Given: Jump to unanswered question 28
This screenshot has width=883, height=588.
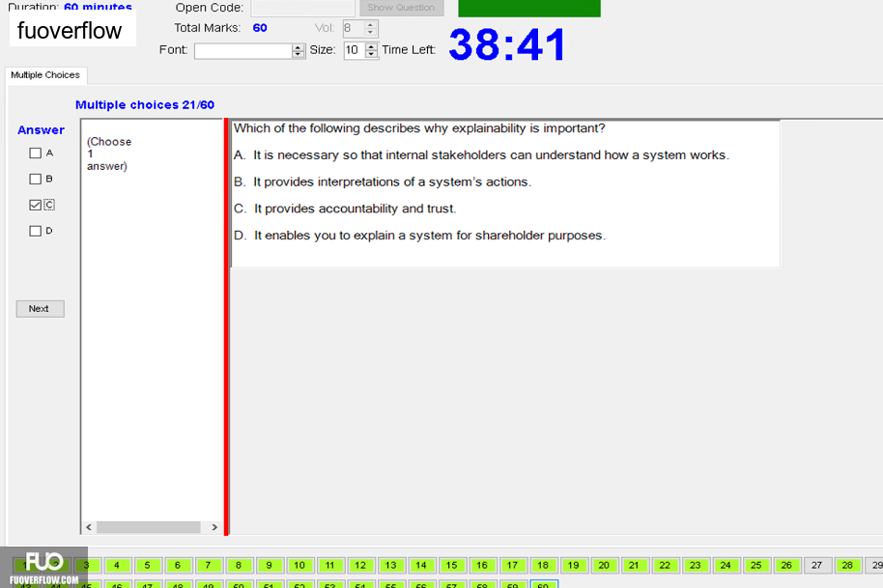Looking at the screenshot, I should tap(847, 565).
